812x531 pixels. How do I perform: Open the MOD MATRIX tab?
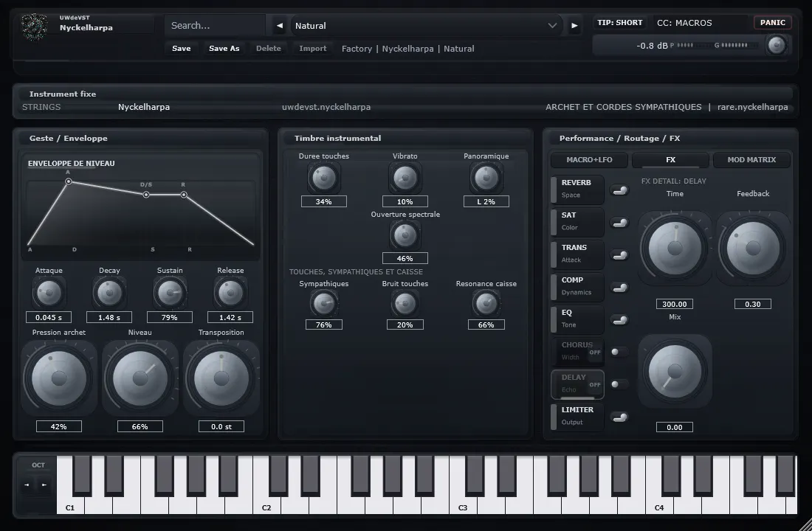coord(751,159)
